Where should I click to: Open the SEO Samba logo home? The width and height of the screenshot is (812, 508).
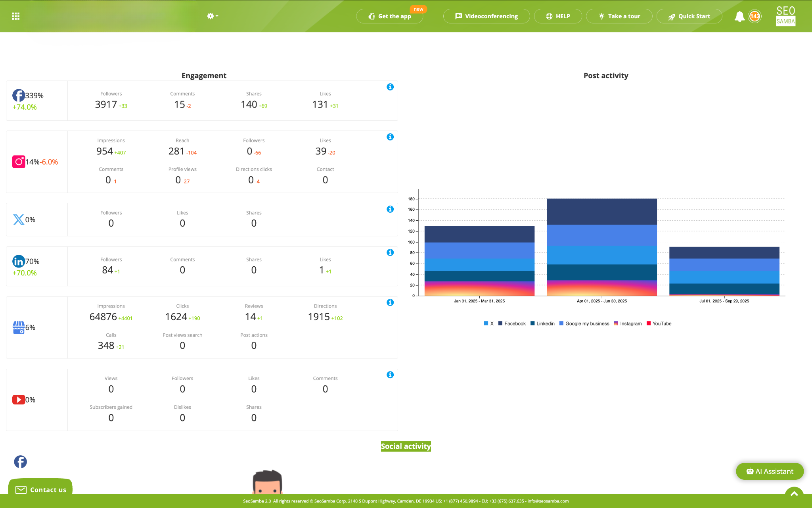[x=785, y=16]
